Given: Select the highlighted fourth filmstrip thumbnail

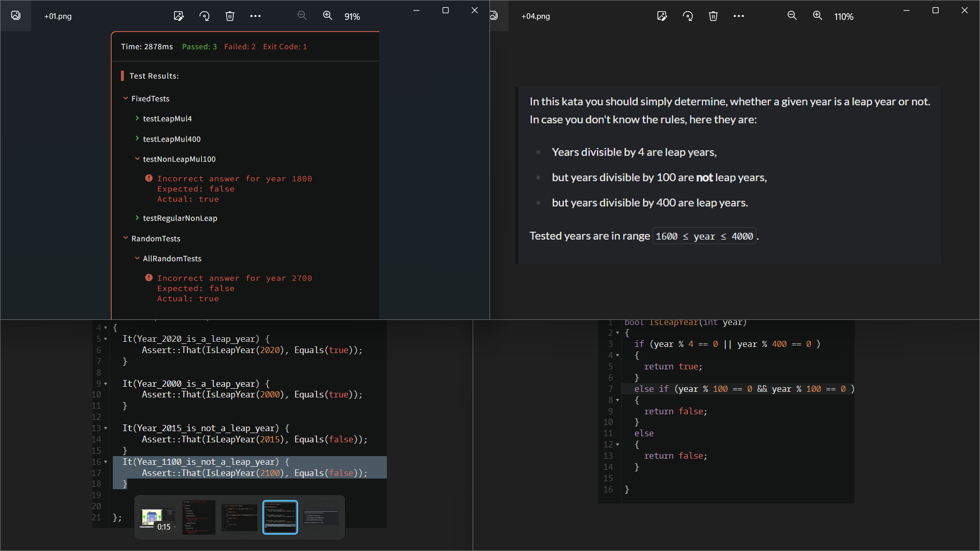Looking at the screenshot, I should [x=280, y=517].
